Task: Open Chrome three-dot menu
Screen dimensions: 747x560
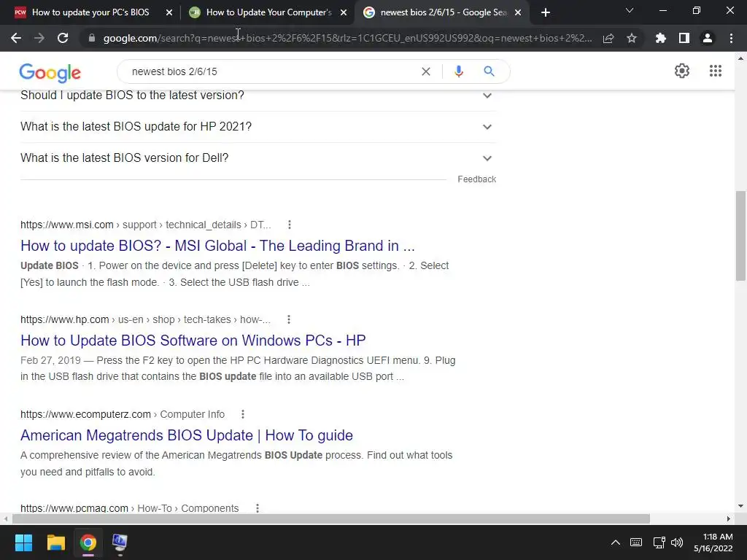Action: coord(731,38)
